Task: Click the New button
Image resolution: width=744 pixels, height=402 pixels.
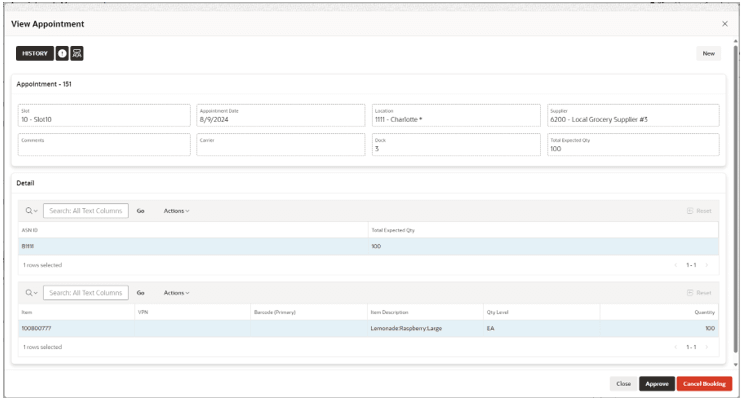Action: (708, 54)
